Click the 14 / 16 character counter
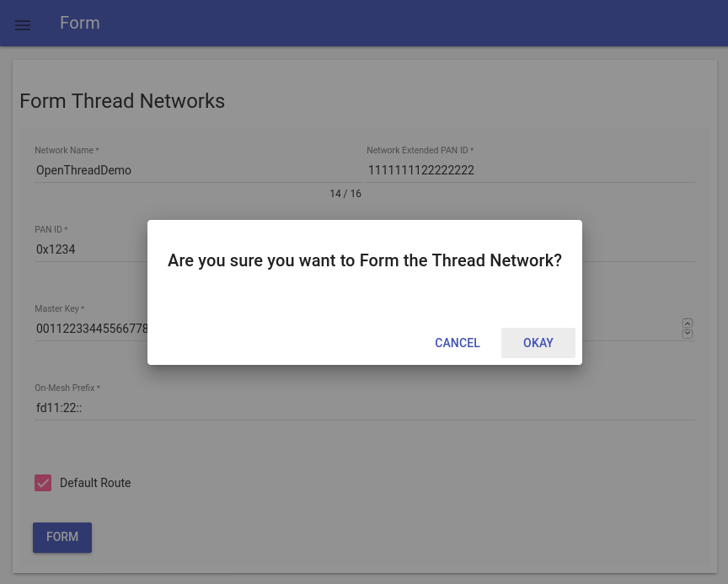728x584 pixels. point(345,194)
